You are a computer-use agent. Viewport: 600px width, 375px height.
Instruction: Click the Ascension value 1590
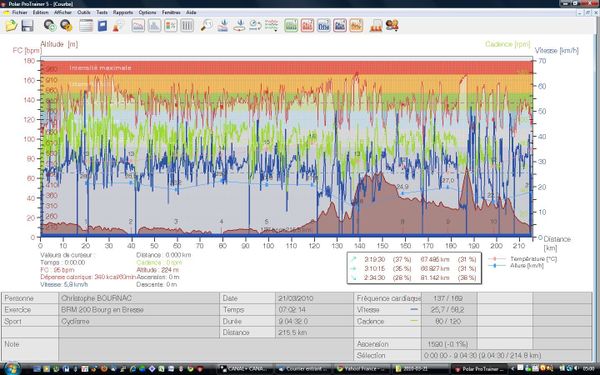coord(449,344)
